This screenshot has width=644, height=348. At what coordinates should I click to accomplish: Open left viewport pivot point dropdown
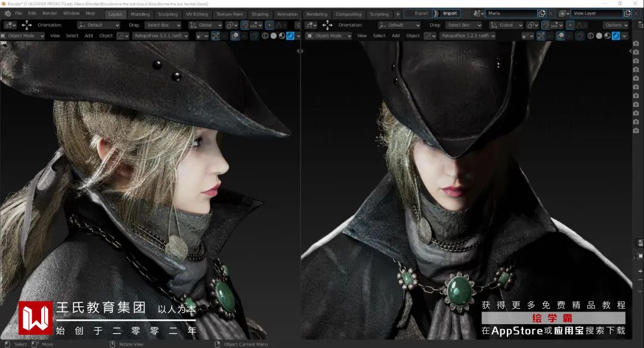pos(231,25)
